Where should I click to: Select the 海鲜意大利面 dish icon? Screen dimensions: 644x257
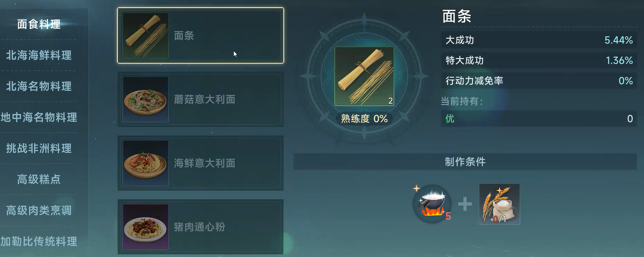(x=145, y=163)
